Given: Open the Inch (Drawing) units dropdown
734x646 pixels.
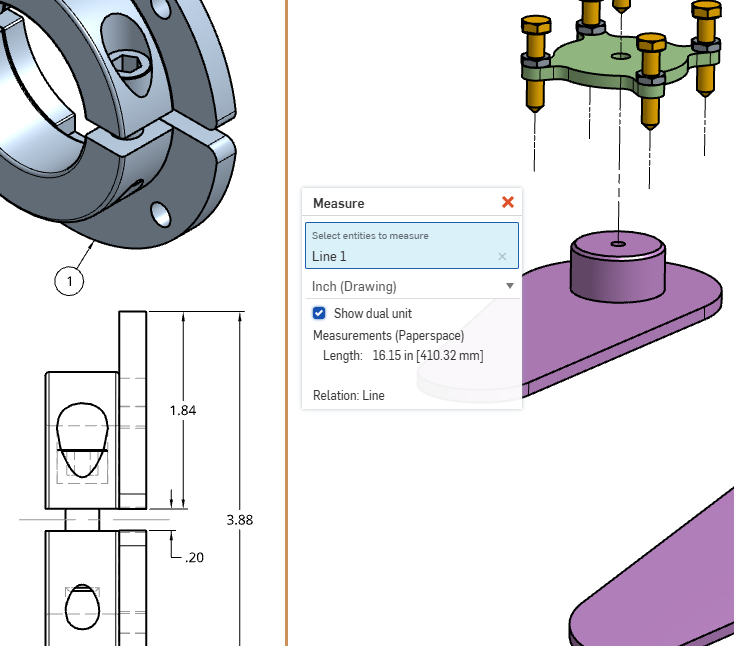Looking at the screenshot, I should 412,286.
